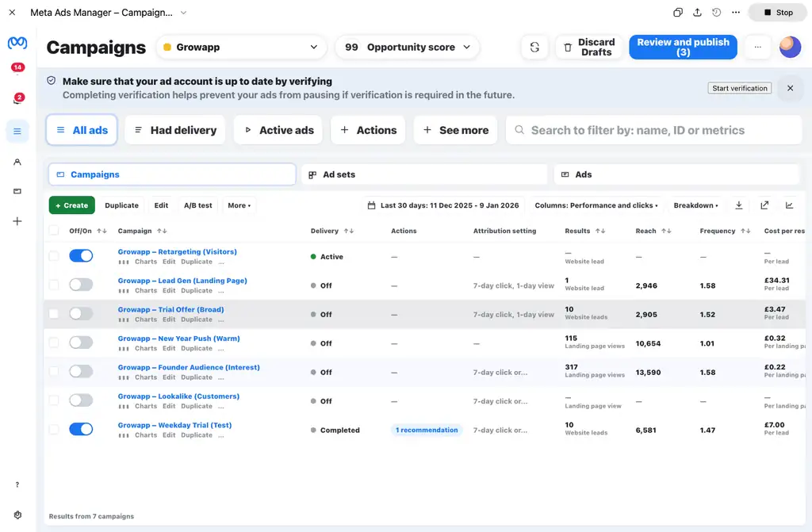Click the Duplicate toolbar button

[121, 205]
